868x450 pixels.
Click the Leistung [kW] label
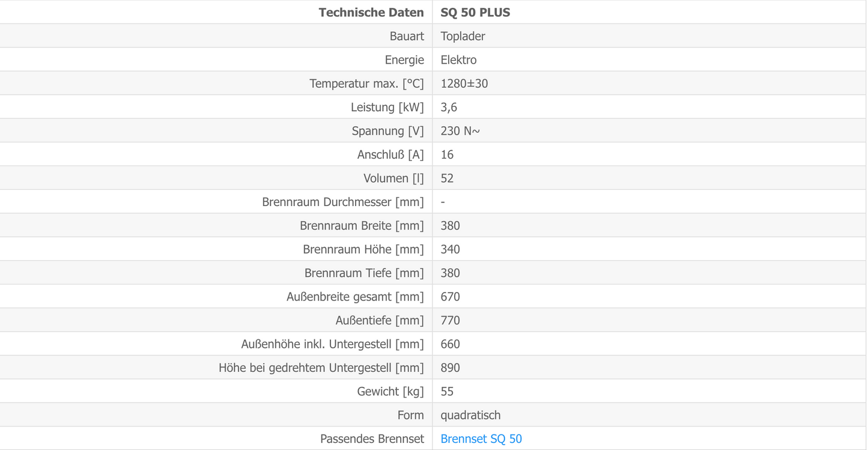(387, 107)
